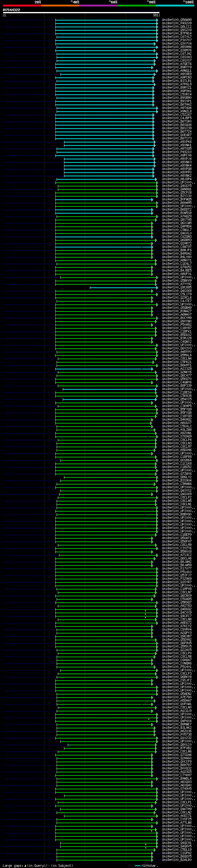Select label UniRef100_Q4QC91
This screenshot has height=868, width=197.
pyautogui.click(x=177, y=843)
